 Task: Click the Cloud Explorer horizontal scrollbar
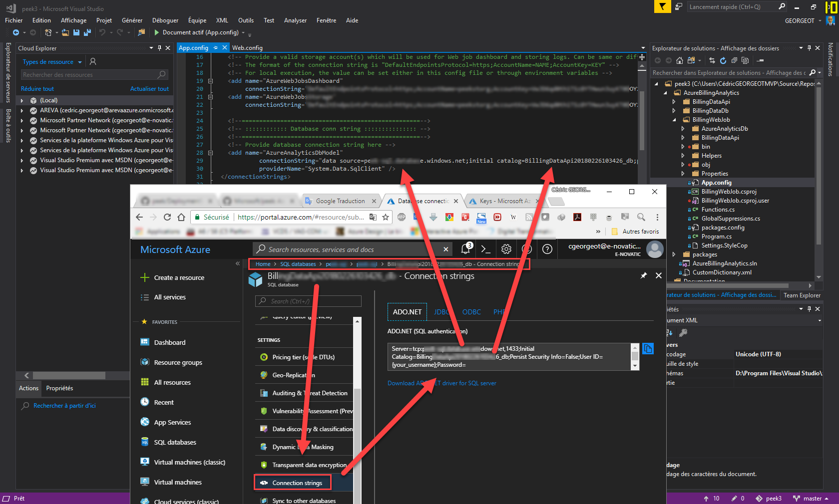(x=69, y=375)
